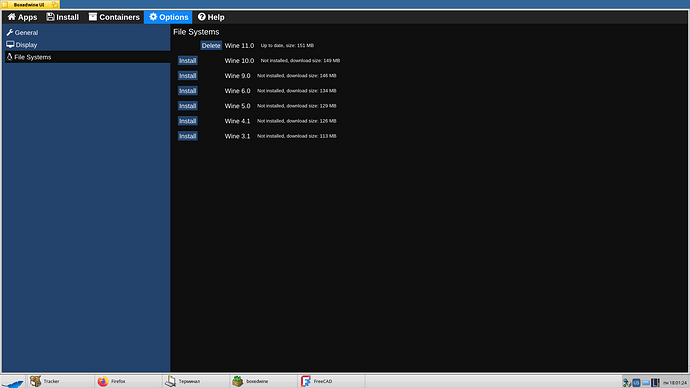Click the Wine 9.0 label
This screenshot has height=388, width=690.
pyautogui.click(x=237, y=76)
